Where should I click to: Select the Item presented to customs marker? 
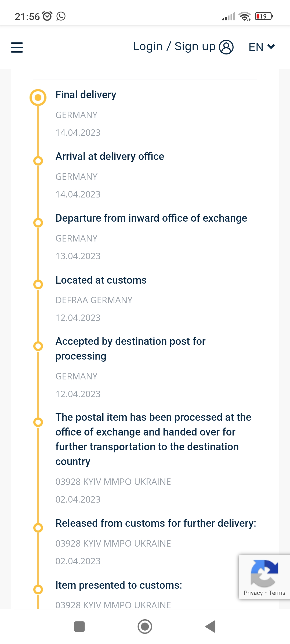38,590
